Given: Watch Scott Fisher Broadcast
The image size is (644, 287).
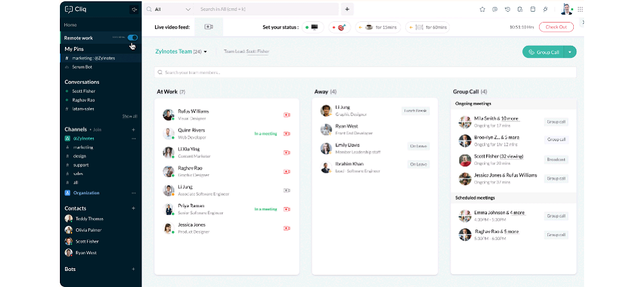Looking at the screenshot, I should [556, 159].
